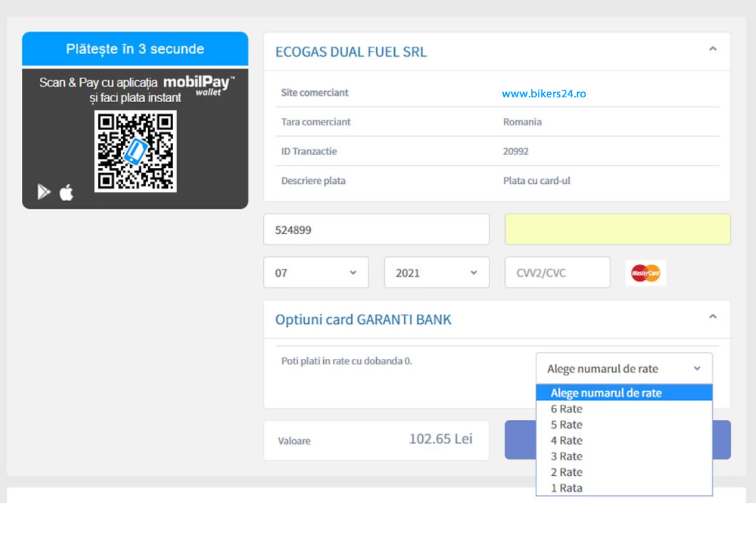Select the highlighted Alege numarul de rate option
This screenshot has width=756, height=550.
click(x=624, y=393)
